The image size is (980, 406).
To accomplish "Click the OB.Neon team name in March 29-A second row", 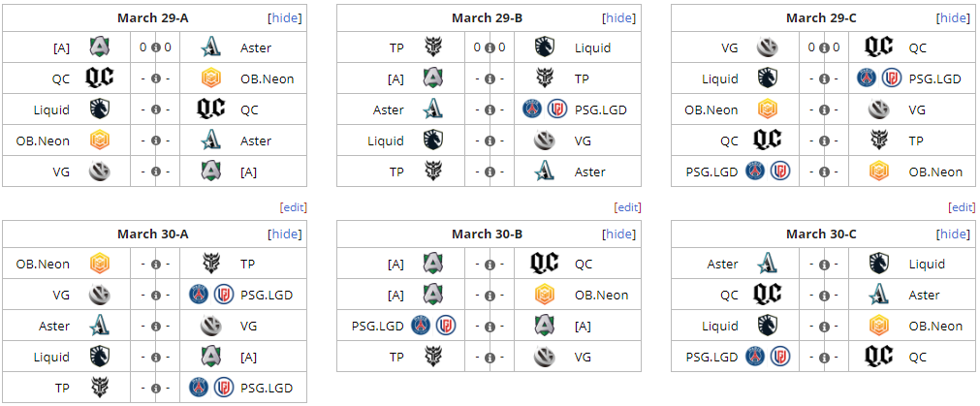I will point(267,78).
